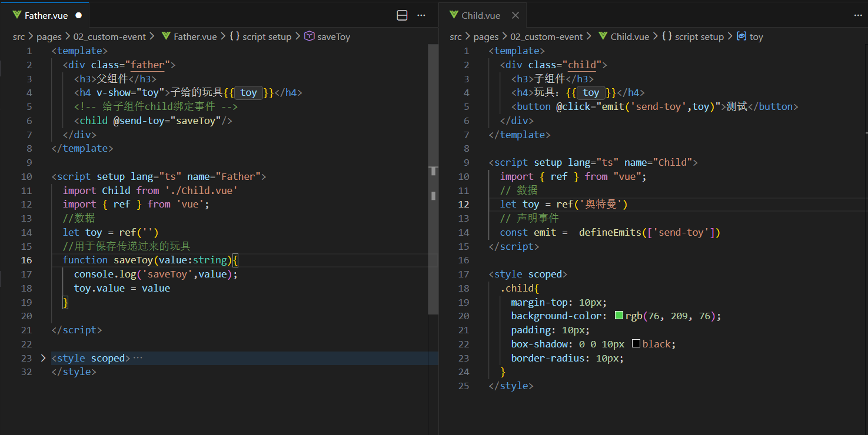This screenshot has width=868, height=435.
Task: Click 'pages' in left breadcrumb
Action: coord(49,36)
